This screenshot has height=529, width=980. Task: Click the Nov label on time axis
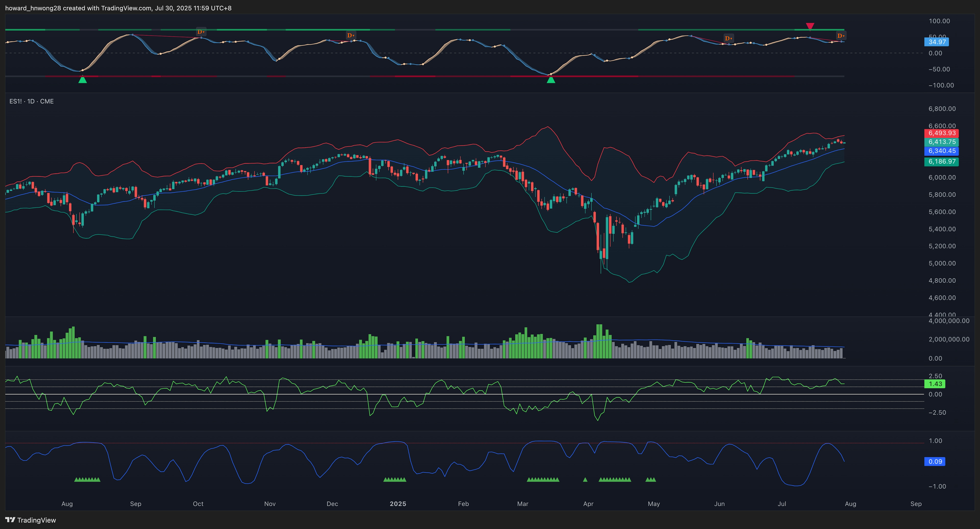270,503
